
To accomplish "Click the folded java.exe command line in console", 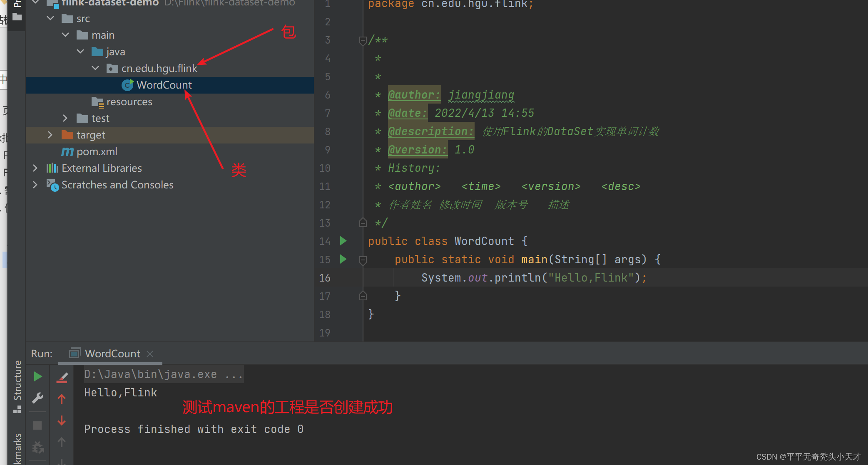I will click(x=163, y=374).
